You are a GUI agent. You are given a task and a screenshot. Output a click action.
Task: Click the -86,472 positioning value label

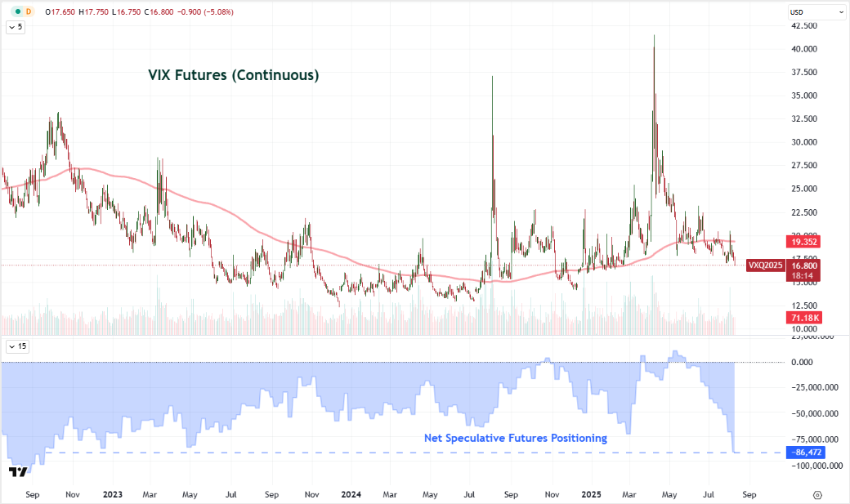click(x=806, y=452)
